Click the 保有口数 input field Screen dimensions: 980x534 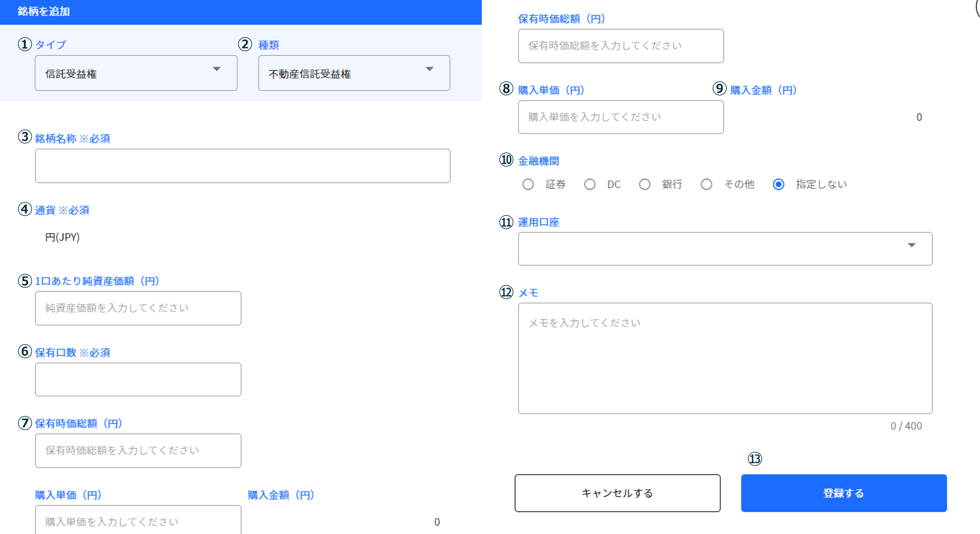pyautogui.click(x=138, y=380)
